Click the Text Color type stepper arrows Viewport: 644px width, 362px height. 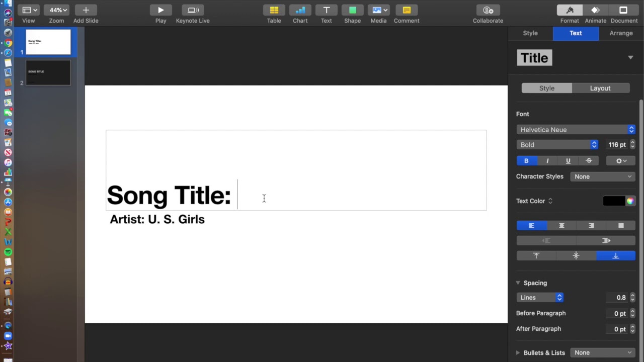(x=550, y=201)
